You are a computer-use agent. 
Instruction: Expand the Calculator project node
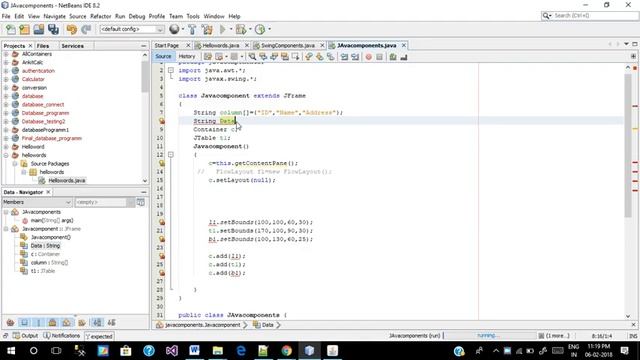pos(6,79)
